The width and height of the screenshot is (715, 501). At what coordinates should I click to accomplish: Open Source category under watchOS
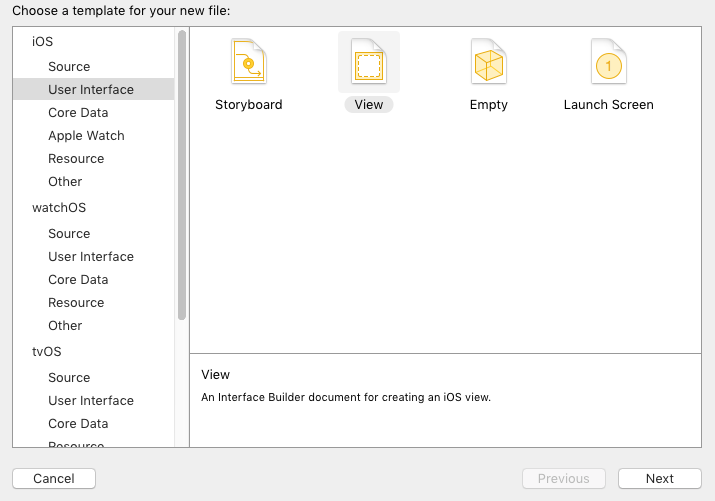click(69, 233)
